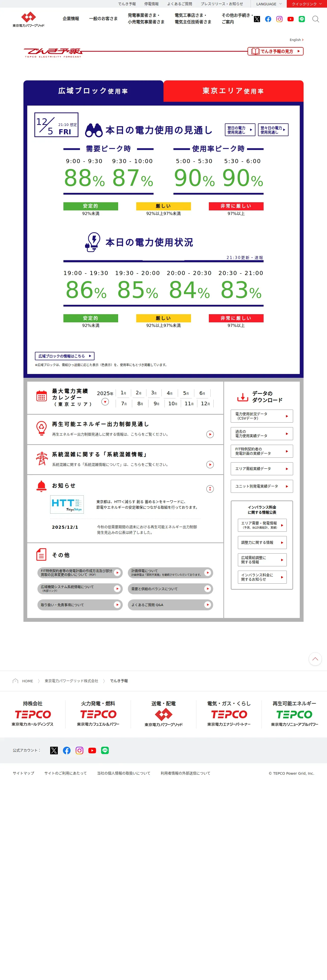Open the 発電事業者さま・小売電気事業者さま menu

pyautogui.click(x=146, y=19)
